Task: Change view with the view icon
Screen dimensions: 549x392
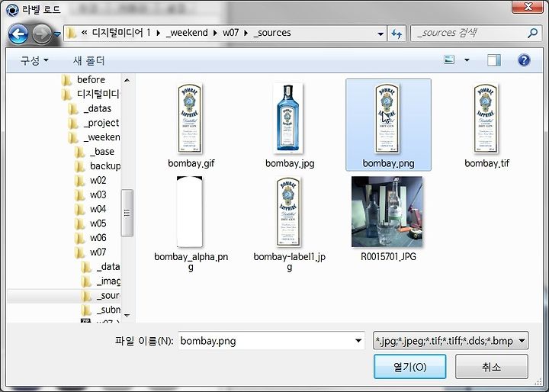Action: [449, 60]
